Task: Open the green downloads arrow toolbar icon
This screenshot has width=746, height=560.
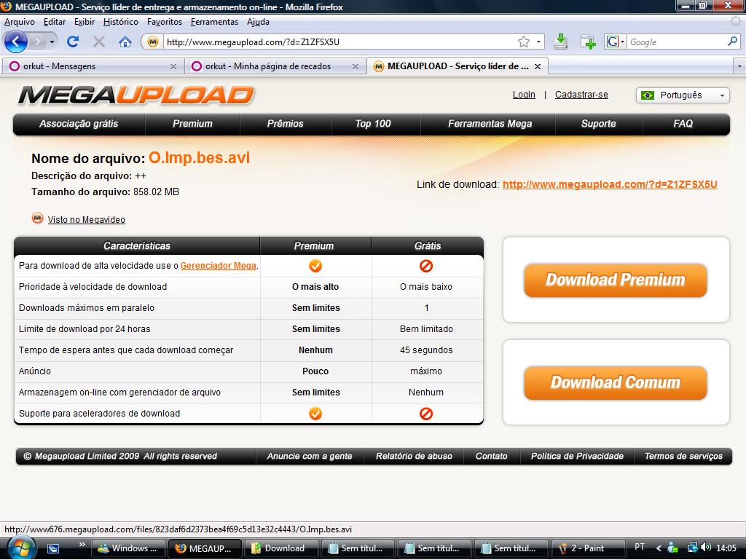Action: coord(561,42)
